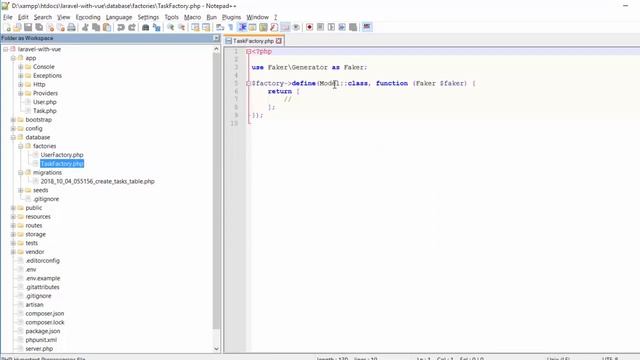The image size is (640, 360).
Task: Toggle show all characters button
Action: point(231,27)
